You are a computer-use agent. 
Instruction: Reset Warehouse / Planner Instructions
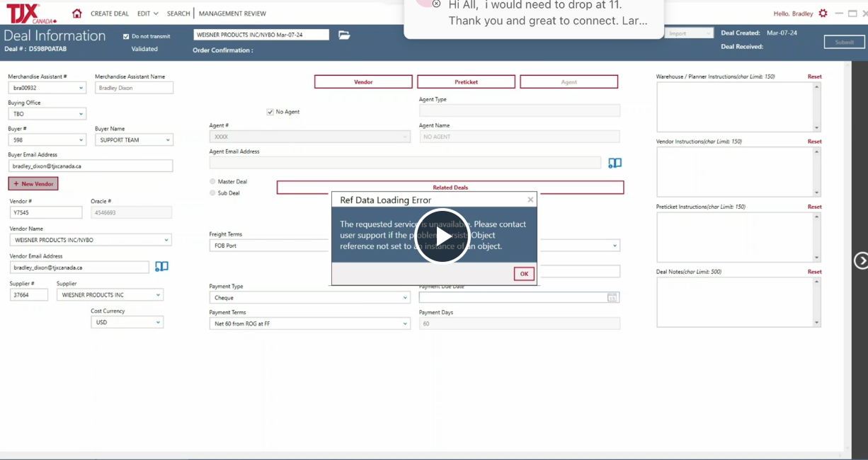[x=815, y=76]
